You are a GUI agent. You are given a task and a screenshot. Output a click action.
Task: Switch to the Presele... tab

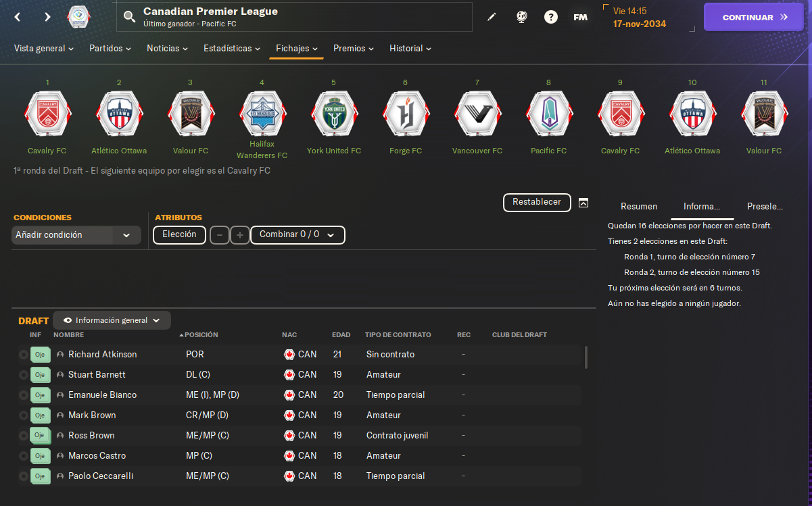tap(765, 207)
